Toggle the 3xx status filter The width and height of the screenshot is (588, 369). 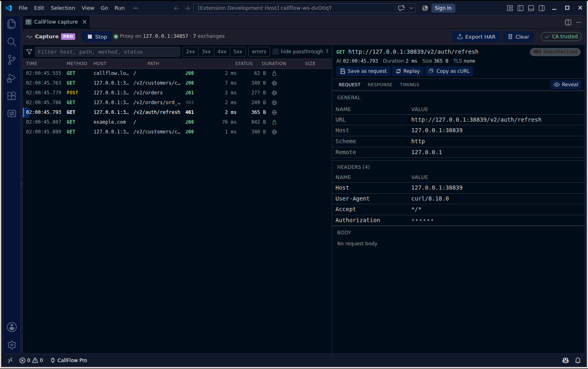(206, 52)
